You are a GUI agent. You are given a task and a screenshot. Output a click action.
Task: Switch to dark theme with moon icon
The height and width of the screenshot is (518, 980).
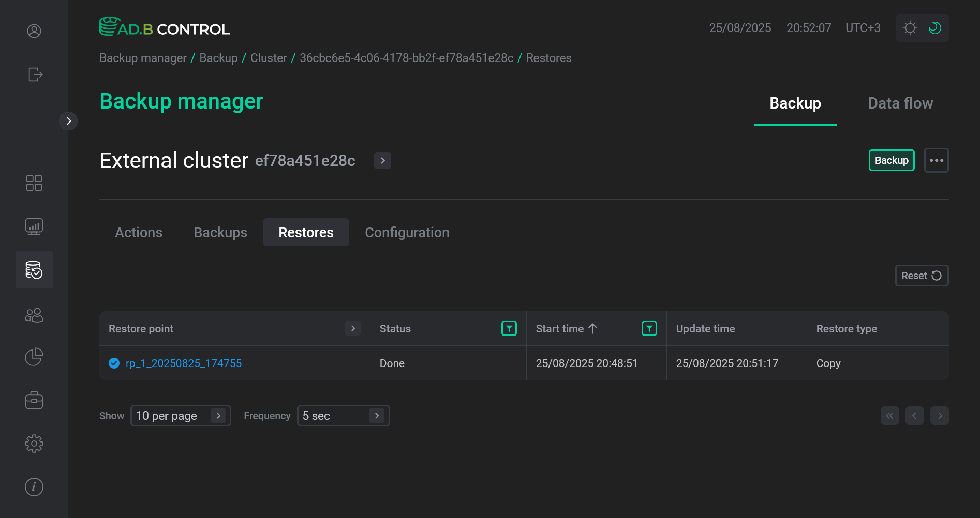tap(934, 27)
